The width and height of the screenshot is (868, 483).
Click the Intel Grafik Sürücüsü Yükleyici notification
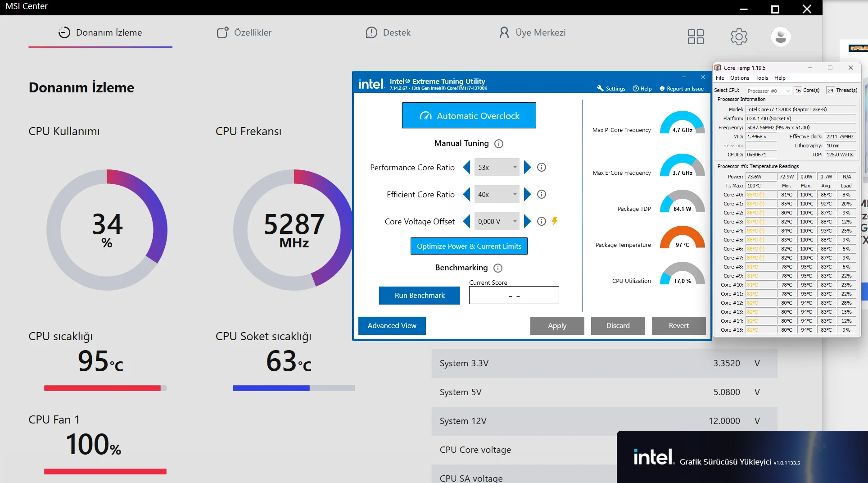pos(742,457)
